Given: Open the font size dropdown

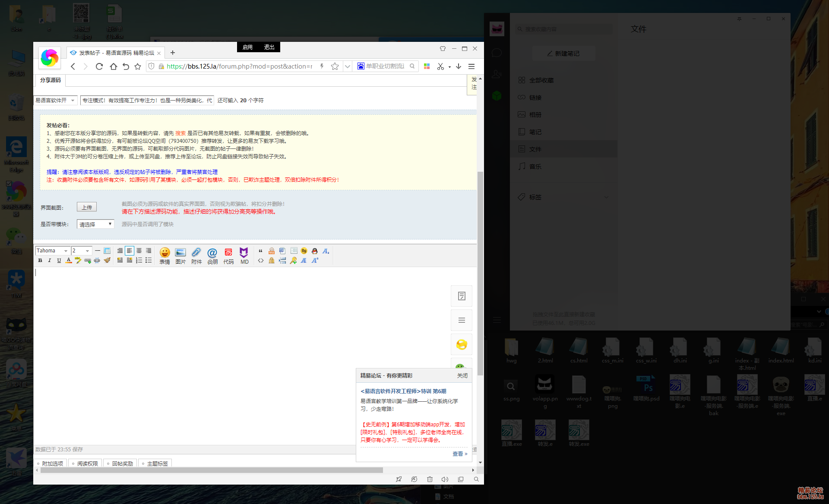Looking at the screenshot, I should coord(82,251).
